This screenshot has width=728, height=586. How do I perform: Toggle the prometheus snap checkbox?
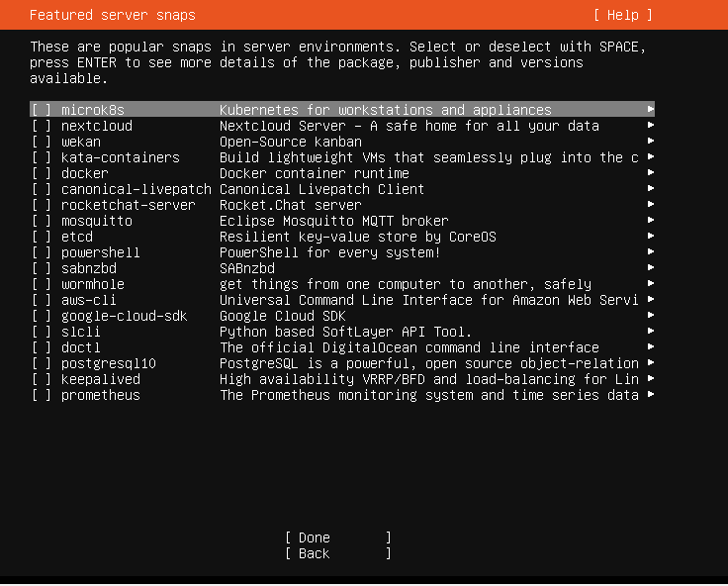click(x=42, y=394)
